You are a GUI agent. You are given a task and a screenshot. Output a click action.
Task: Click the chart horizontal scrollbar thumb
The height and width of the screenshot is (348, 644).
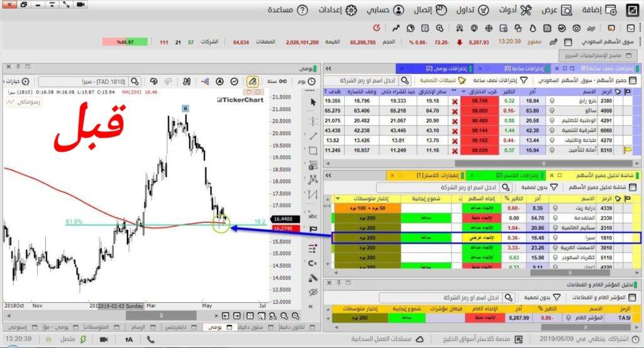click(x=161, y=315)
